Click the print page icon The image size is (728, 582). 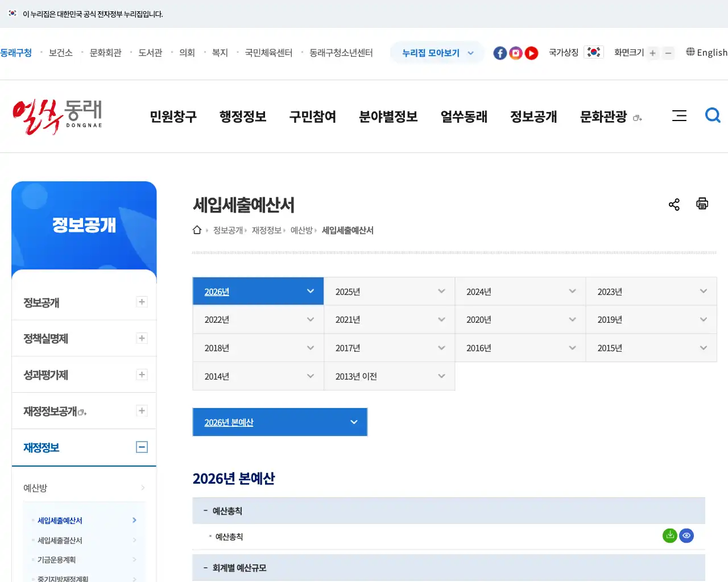click(702, 203)
